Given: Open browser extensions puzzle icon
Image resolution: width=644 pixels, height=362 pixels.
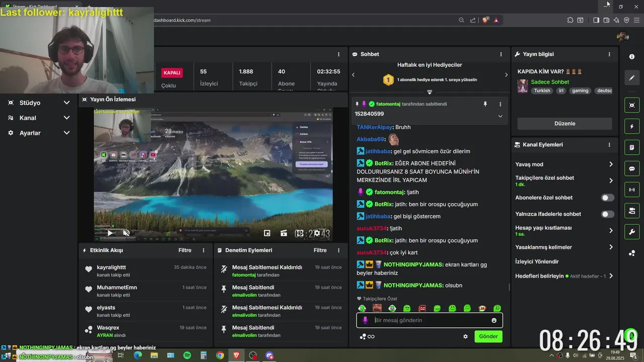Looking at the screenshot, I should [x=570, y=20].
